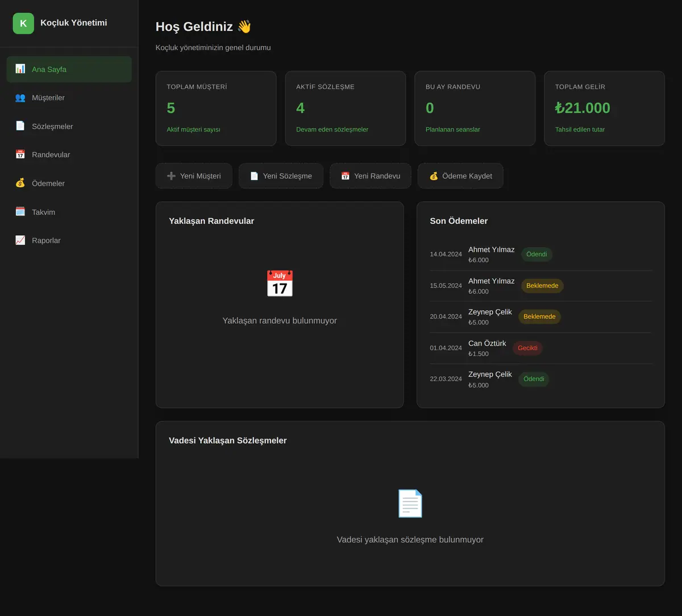Click the Yeni Müşteri button
The image size is (682, 616).
pyautogui.click(x=194, y=176)
